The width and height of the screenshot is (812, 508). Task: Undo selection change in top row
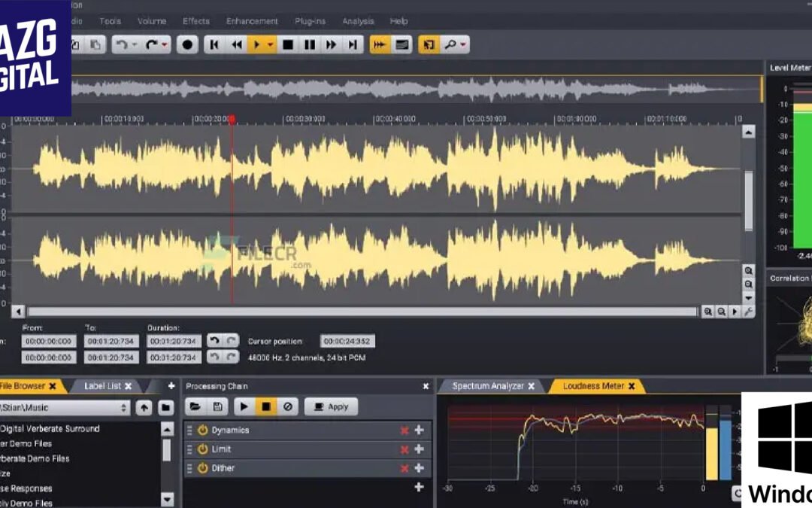click(x=214, y=341)
